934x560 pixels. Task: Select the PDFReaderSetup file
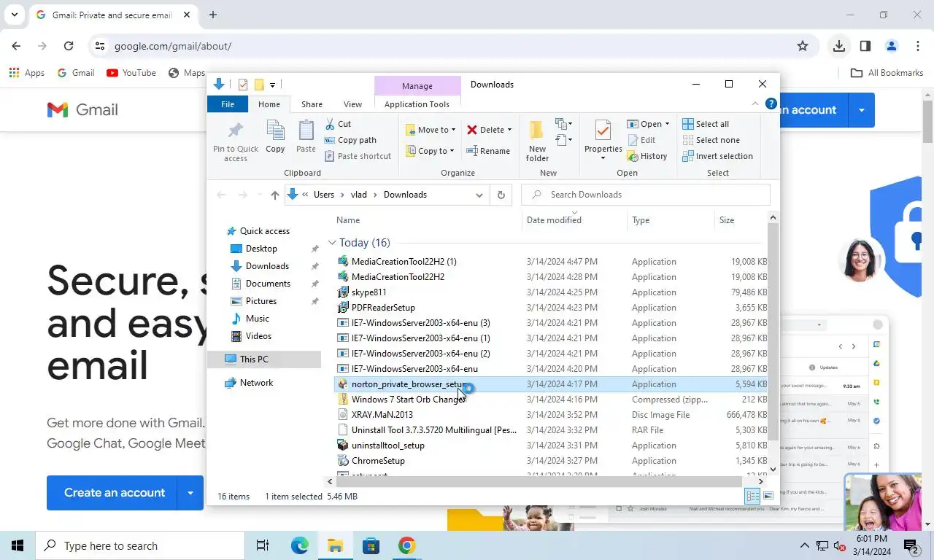click(x=383, y=308)
